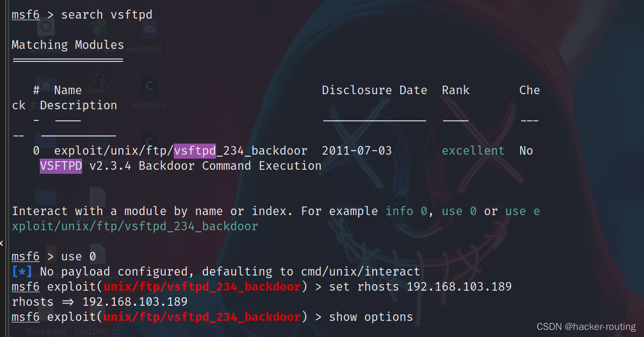The width and height of the screenshot is (644, 337).
Task: Click the 'Matching Modules' heading
Action: [67, 45]
